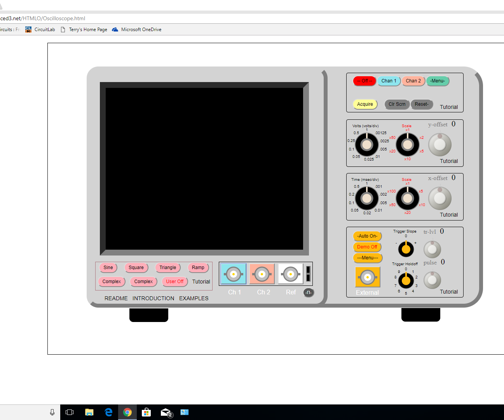This screenshot has width=504, height=420.
Task: Open the ---Menu--- in the trigger section
Action: [368, 258]
